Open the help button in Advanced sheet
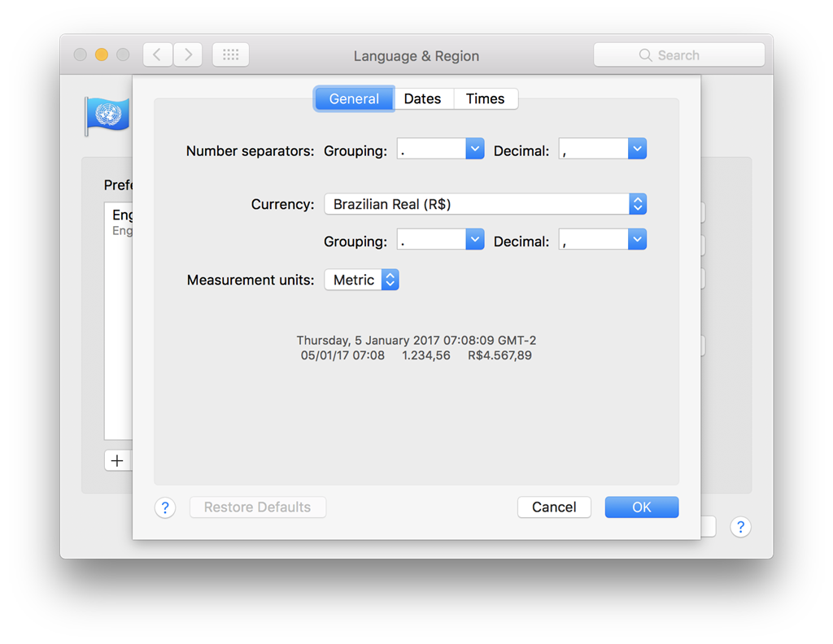This screenshot has height=644, width=833. pyautogui.click(x=165, y=507)
